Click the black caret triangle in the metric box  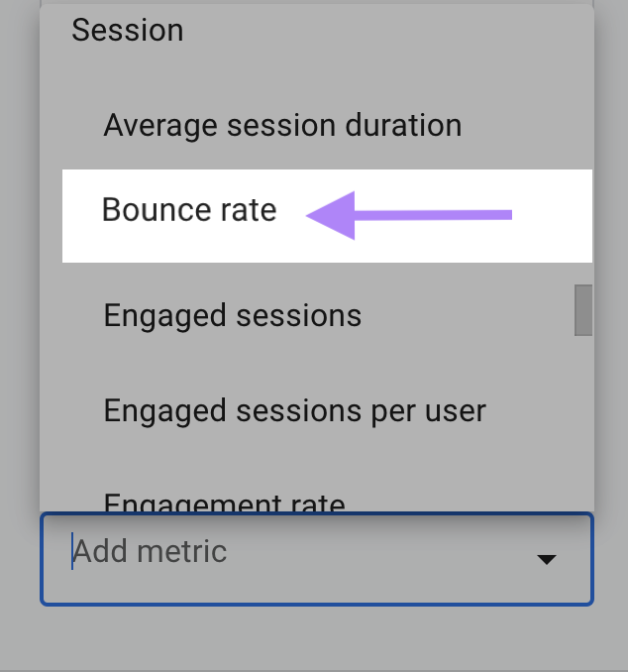(546, 560)
